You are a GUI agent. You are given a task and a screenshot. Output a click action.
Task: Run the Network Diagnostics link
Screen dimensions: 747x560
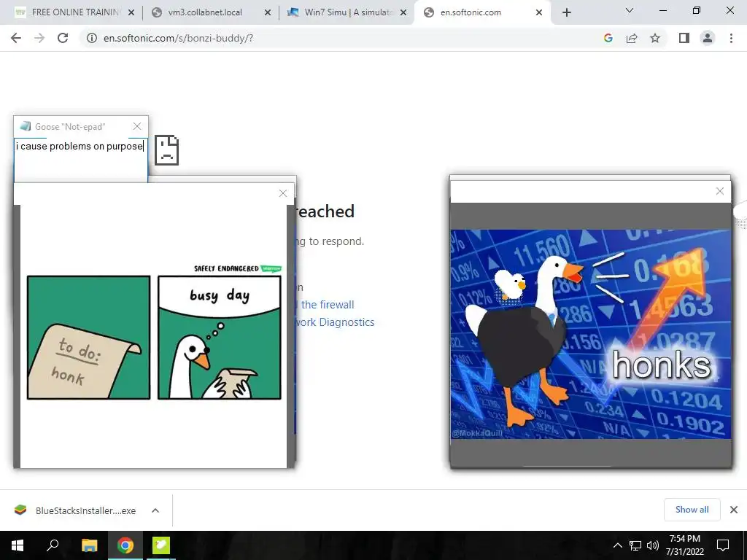click(335, 322)
